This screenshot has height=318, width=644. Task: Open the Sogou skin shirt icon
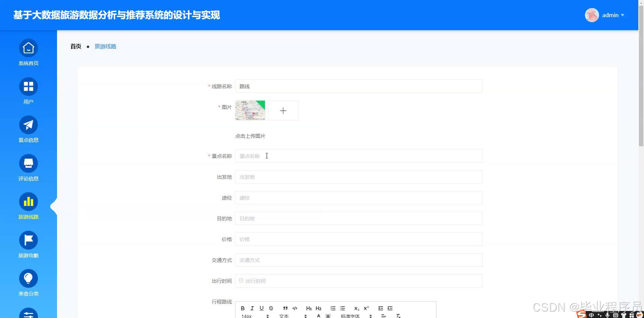(624, 315)
